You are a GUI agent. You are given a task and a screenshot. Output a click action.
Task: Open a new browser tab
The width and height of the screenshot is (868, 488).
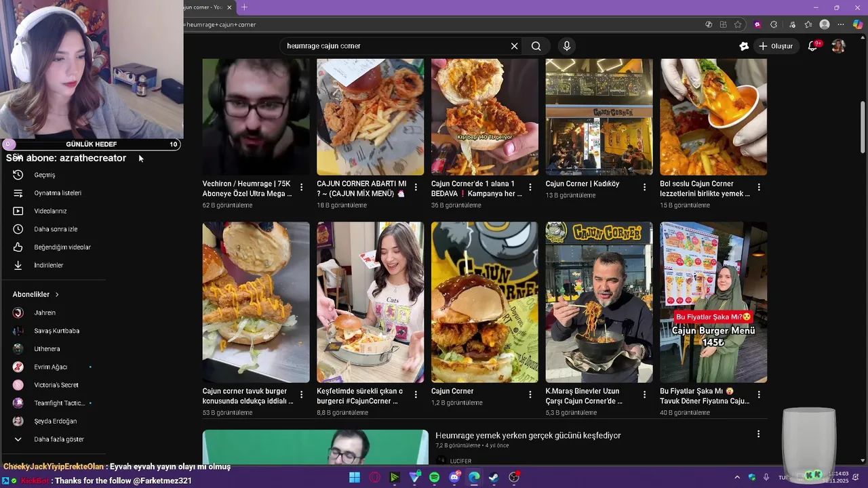coord(244,7)
